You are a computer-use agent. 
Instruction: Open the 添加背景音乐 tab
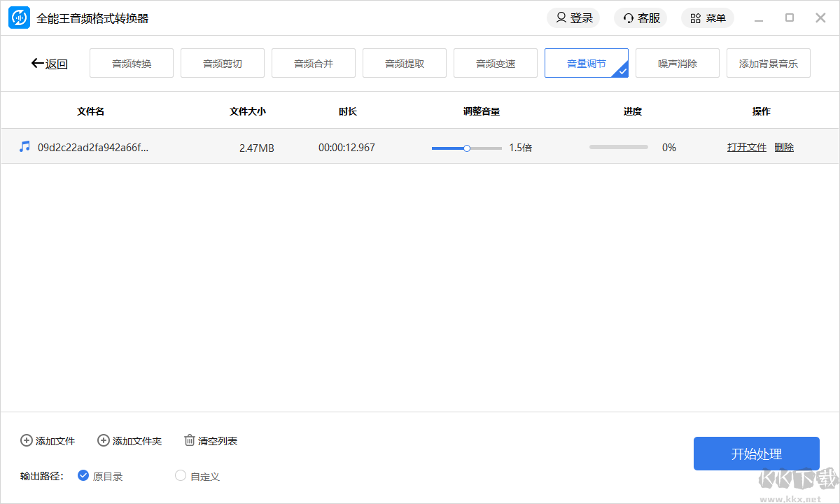[x=768, y=63]
